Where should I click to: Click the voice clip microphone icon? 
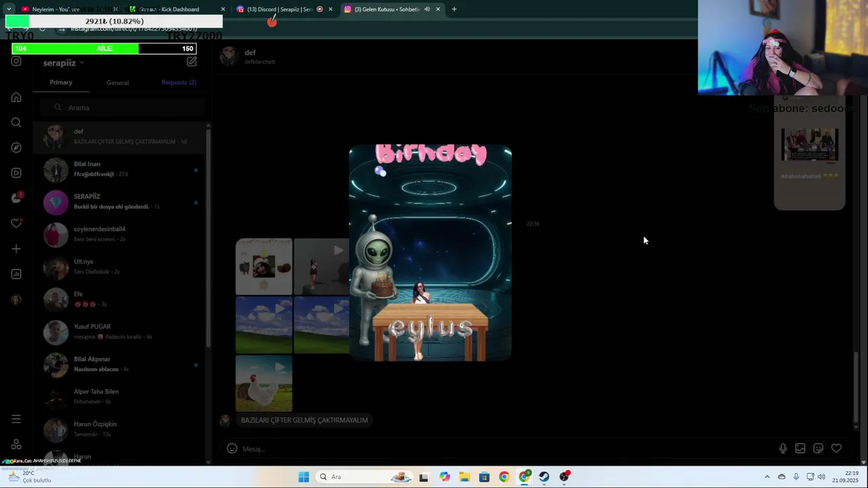point(783,448)
